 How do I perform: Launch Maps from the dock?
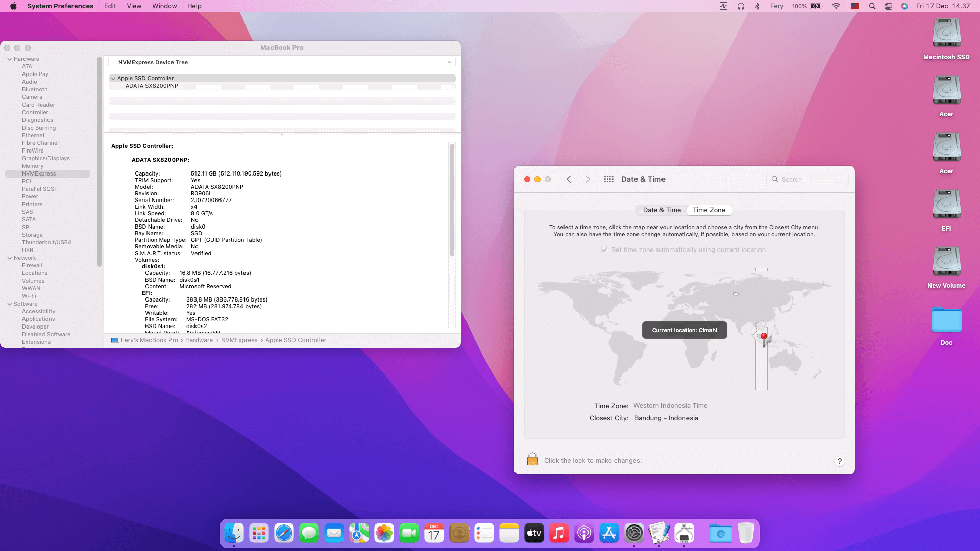(x=359, y=534)
